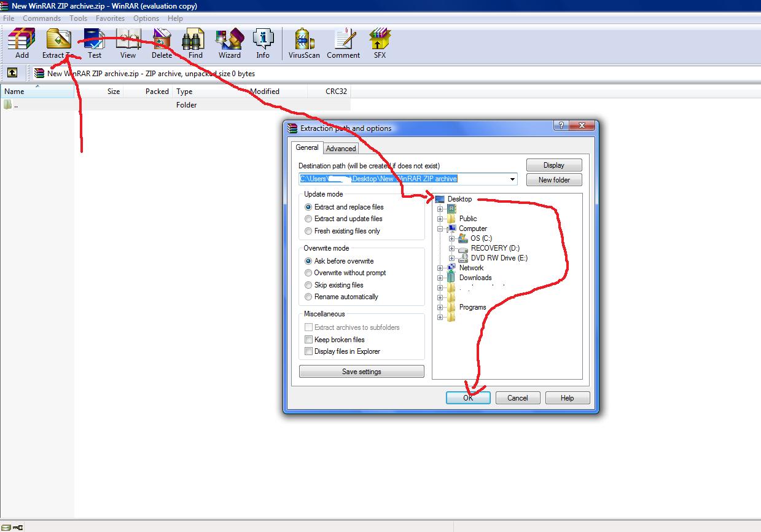Open the Commands menu

point(42,18)
